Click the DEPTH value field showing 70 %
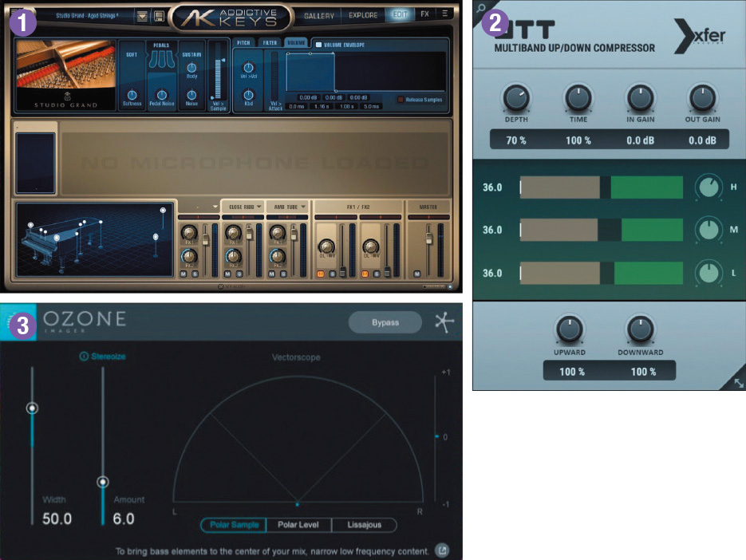This screenshot has width=746, height=560. [x=516, y=140]
